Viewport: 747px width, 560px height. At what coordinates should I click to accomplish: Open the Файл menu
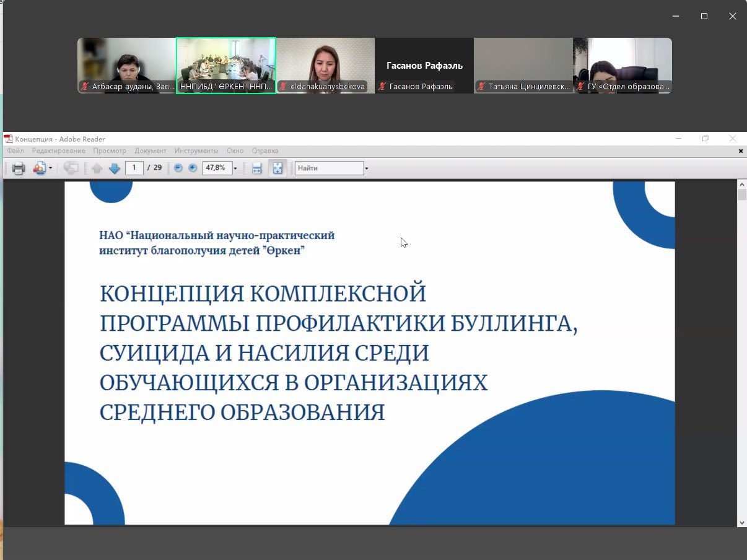click(15, 151)
